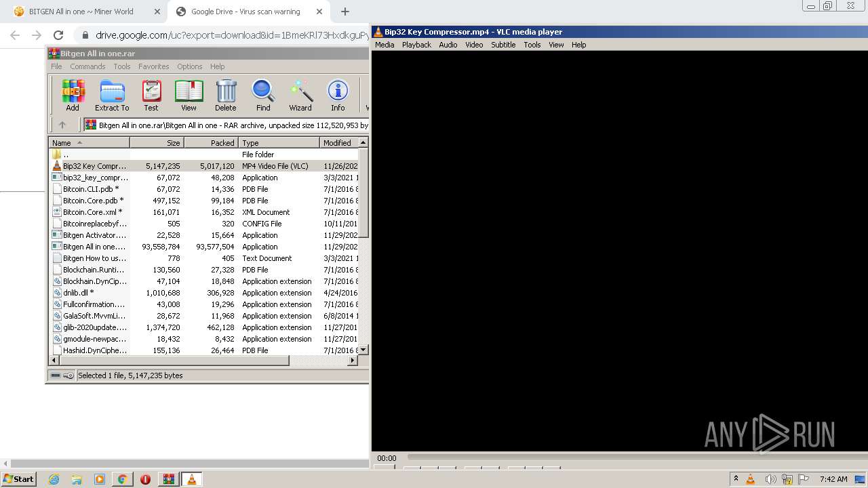The image size is (868, 488).
Task: Run the Test archive icon
Action: coord(151,95)
